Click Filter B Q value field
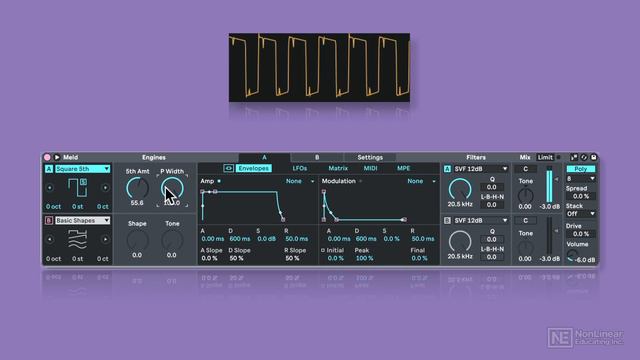This screenshot has width=640, height=360. [x=491, y=239]
